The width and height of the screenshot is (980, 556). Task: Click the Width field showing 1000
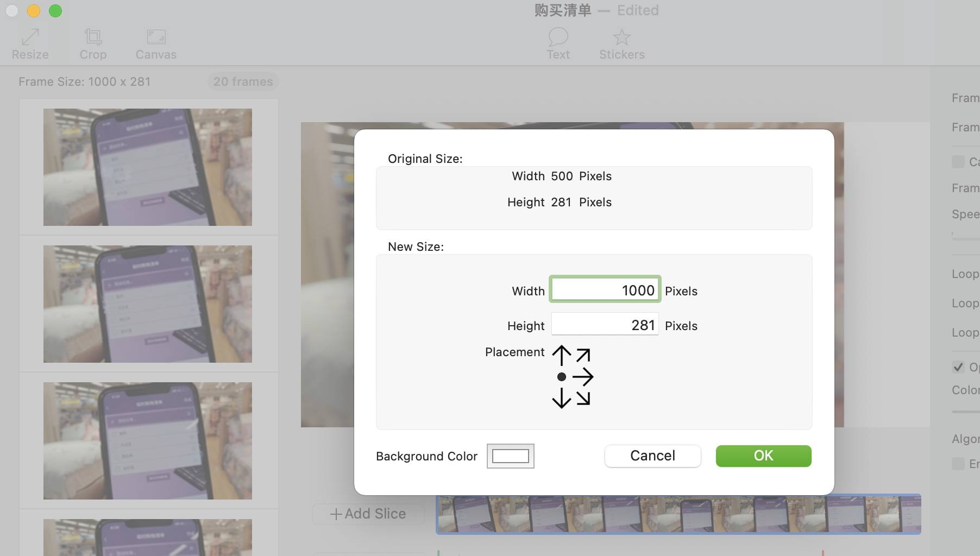605,290
